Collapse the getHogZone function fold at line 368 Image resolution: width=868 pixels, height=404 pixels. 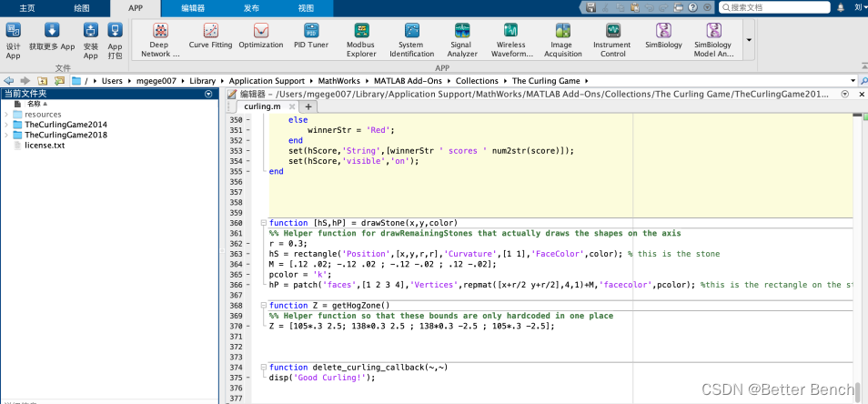[264, 306]
